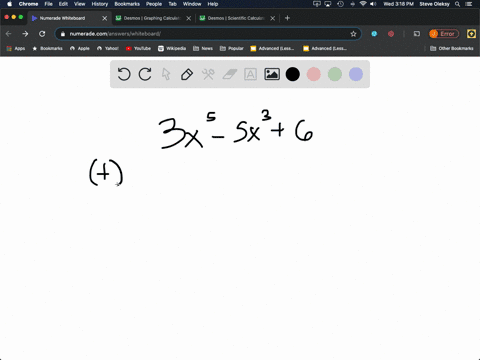Viewport: 480px width, 360px height.
Task: Choose the red pen color
Action: (314, 74)
